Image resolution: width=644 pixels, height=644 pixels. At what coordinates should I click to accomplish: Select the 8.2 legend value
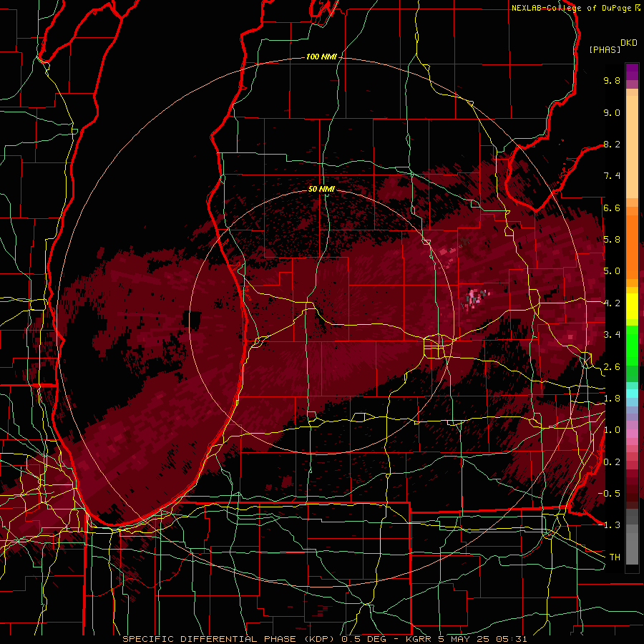(612, 144)
